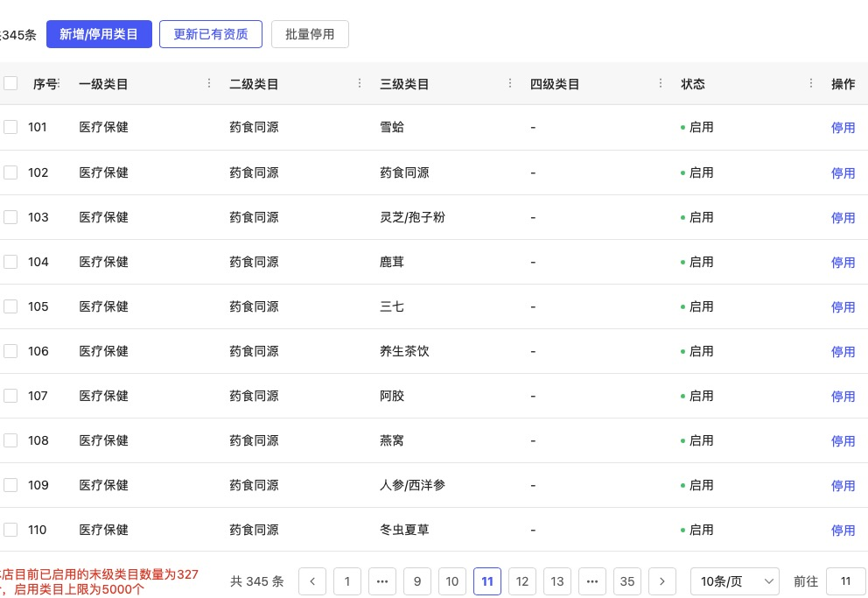Click the 新增/停用类目 button
868x598 pixels.
point(99,34)
